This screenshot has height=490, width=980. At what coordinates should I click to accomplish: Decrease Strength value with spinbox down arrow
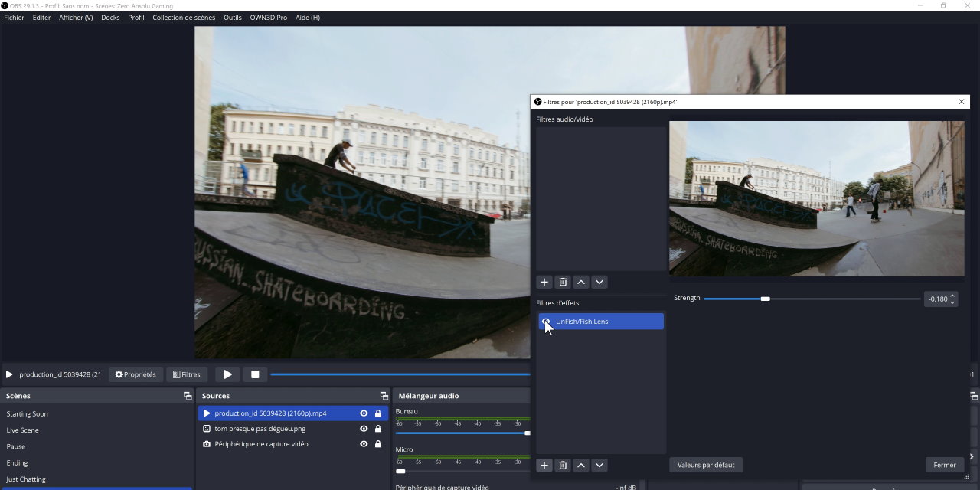click(x=952, y=302)
